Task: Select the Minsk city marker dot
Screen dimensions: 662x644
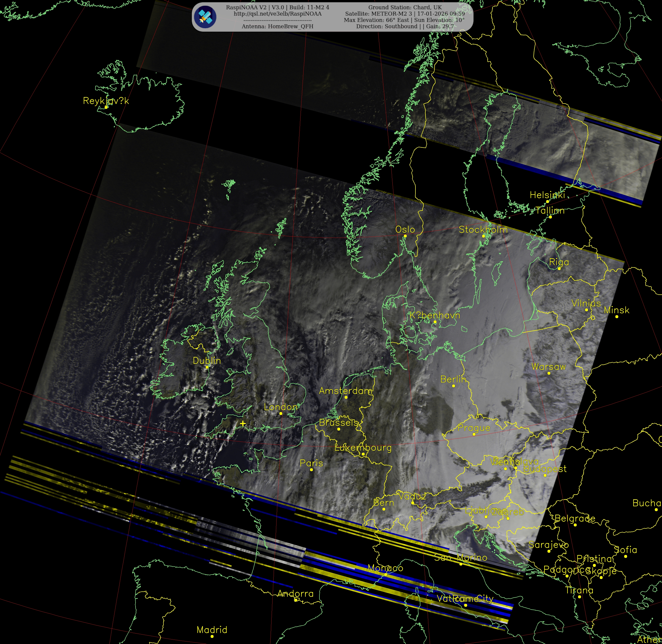Action: (617, 317)
